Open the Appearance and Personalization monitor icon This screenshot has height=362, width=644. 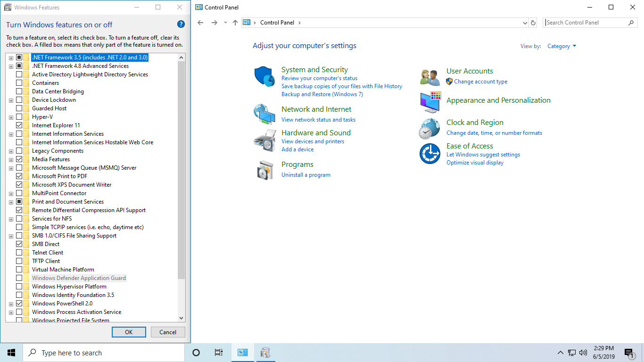(430, 102)
